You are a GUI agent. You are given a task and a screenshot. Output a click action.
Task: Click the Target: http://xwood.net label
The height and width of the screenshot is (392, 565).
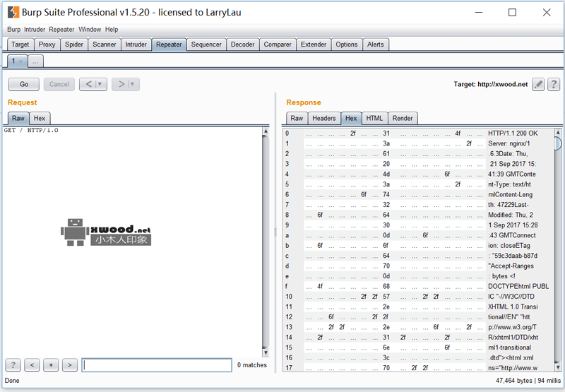(490, 84)
